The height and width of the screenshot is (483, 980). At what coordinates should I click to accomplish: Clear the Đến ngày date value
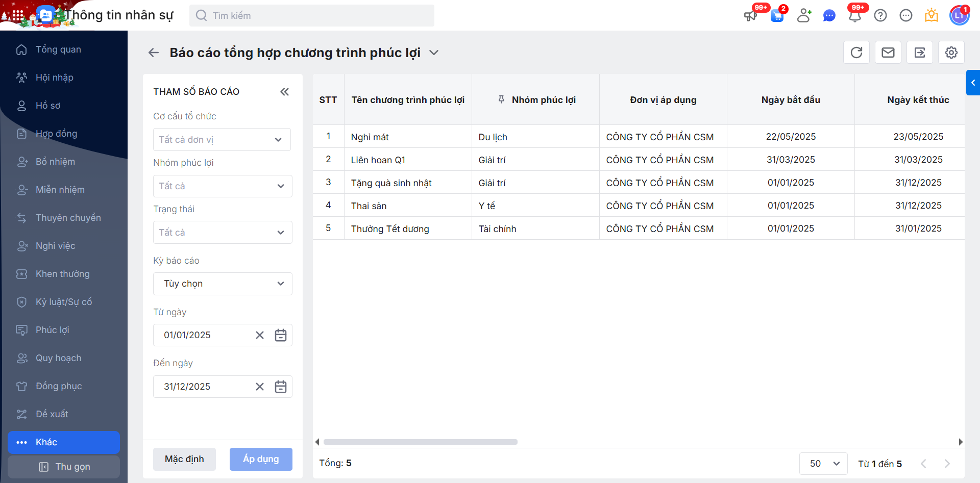pyautogui.click(x=260, y=387)
